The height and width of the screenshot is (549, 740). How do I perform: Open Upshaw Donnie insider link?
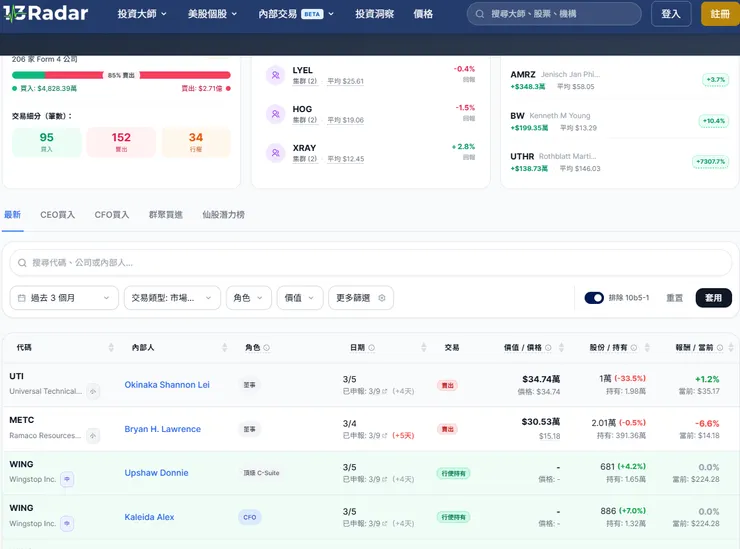tap(156, 473)
